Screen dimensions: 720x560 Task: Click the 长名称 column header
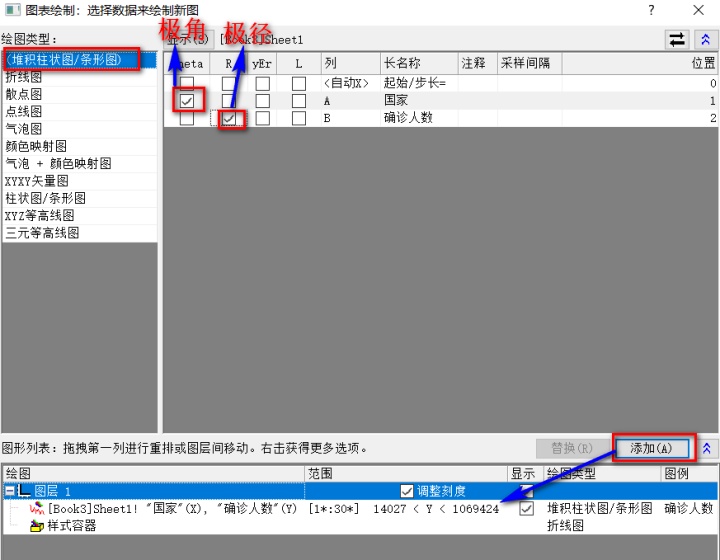pos(419,63)
